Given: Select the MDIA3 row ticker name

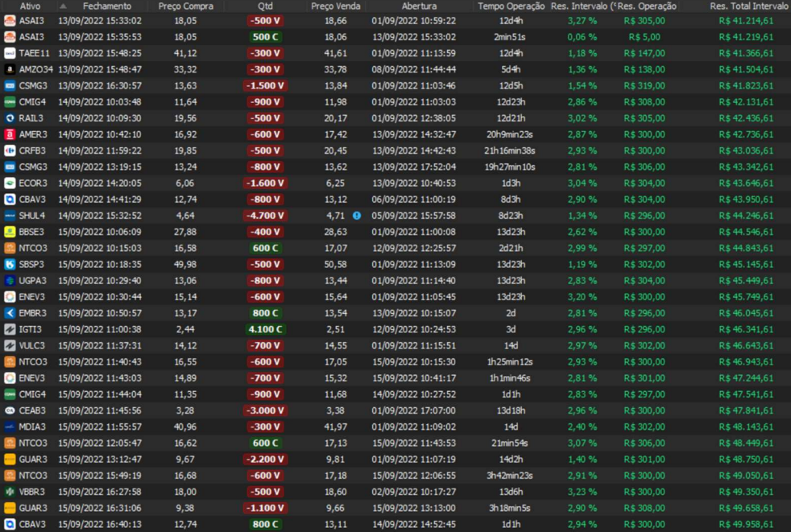Looking at the screenshot, I should [x=32, y=427].
